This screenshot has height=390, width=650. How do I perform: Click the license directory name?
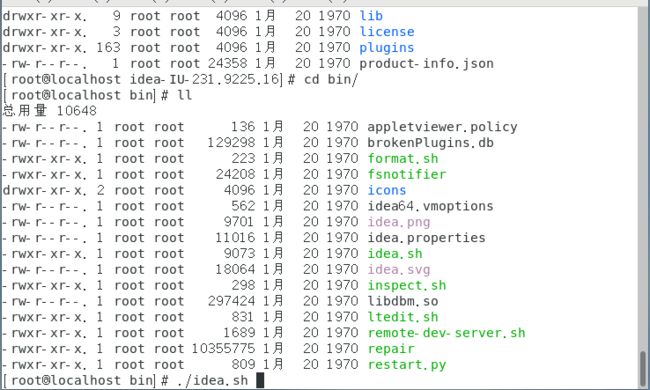pyautogui.click(x=387, y=31)
